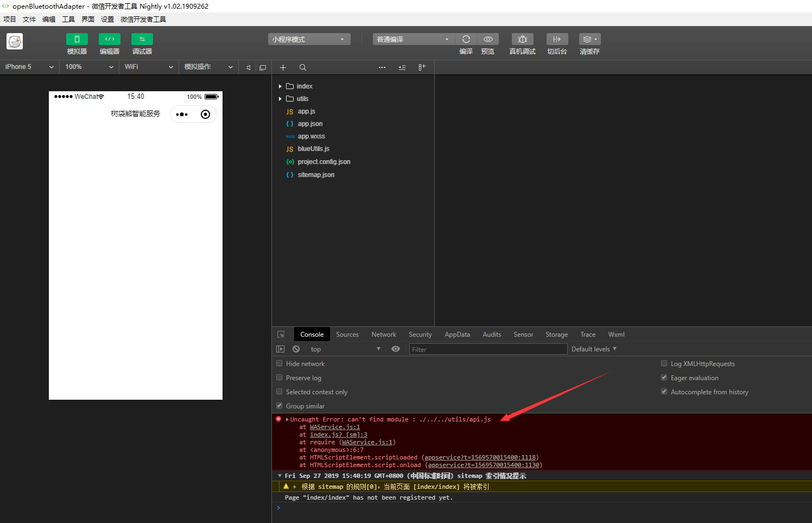The image size is (812, 523).
Task: Collapse the sitemap index group
Action: (280, 476)
